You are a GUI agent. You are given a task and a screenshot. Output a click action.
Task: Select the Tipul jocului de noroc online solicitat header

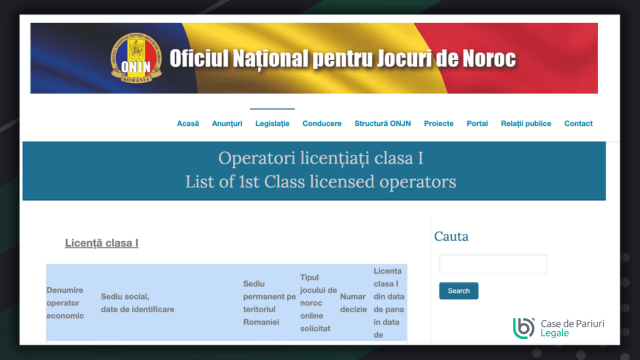click(318, 302)
